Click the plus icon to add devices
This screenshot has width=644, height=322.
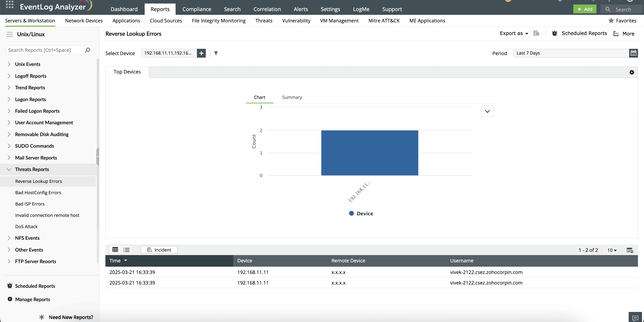pyautogui.click(x=201, y=53)
